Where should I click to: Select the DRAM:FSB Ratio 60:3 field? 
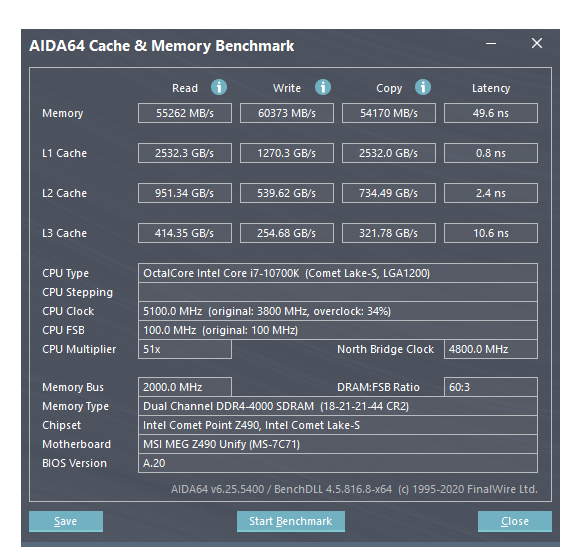(491, 387)
